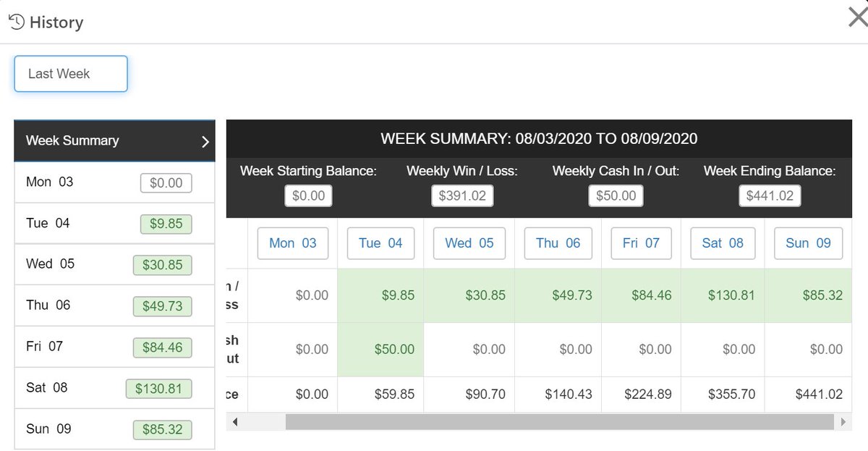The image size is (868, 451).
Task: Click the Tue 04 column header button
Action: click(380, 243)
